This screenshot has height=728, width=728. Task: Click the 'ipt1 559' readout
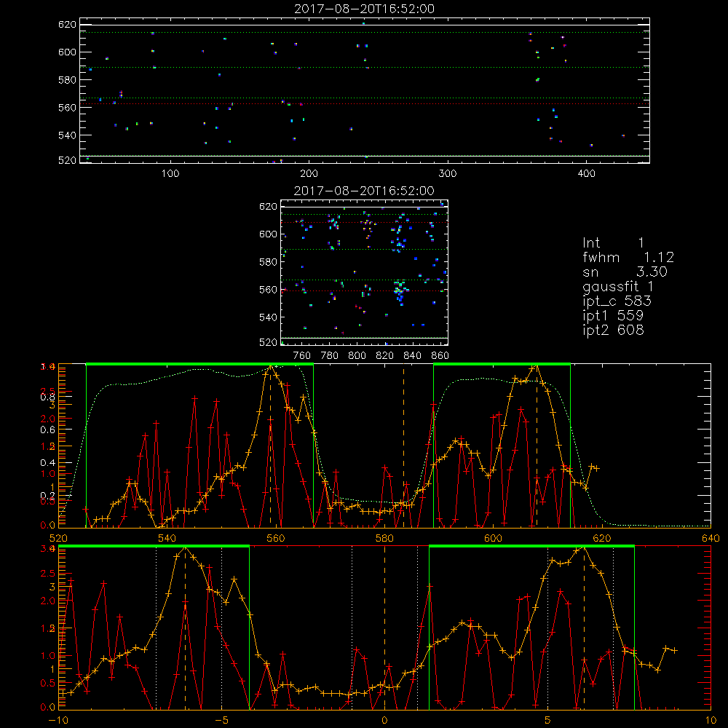[613, 316]
